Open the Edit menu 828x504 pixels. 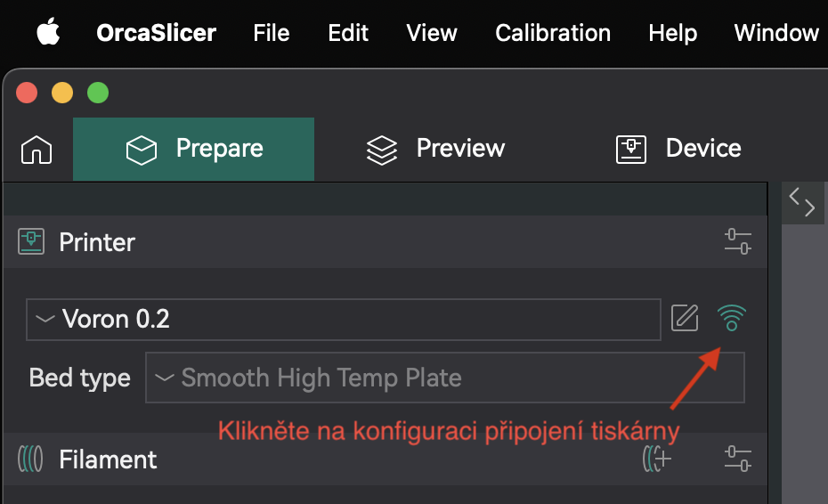point(348,33)
